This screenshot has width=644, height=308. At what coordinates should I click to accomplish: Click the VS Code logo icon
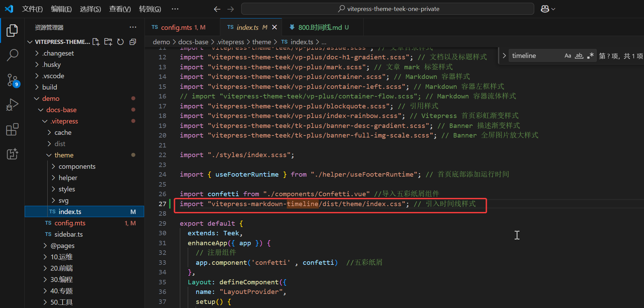point(9,9)
